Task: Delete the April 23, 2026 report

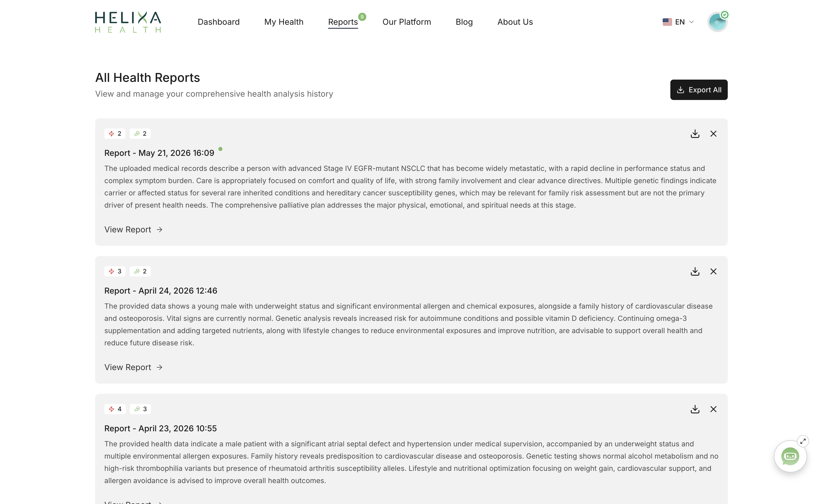Action: coord(713,409)
